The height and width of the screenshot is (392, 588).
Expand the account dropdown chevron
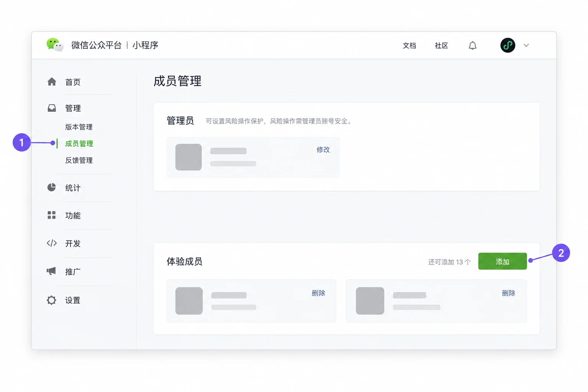click(x=526, y=45)
